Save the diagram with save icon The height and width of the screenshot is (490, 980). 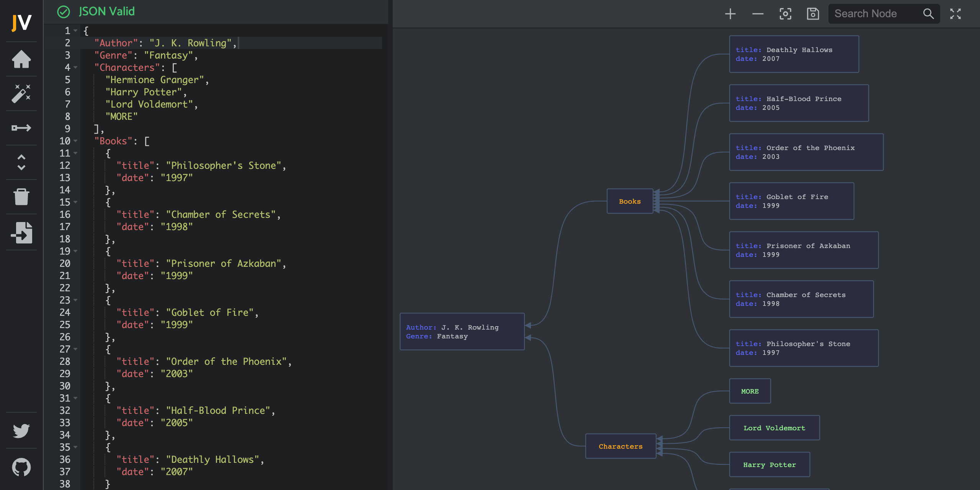[812, 13]
